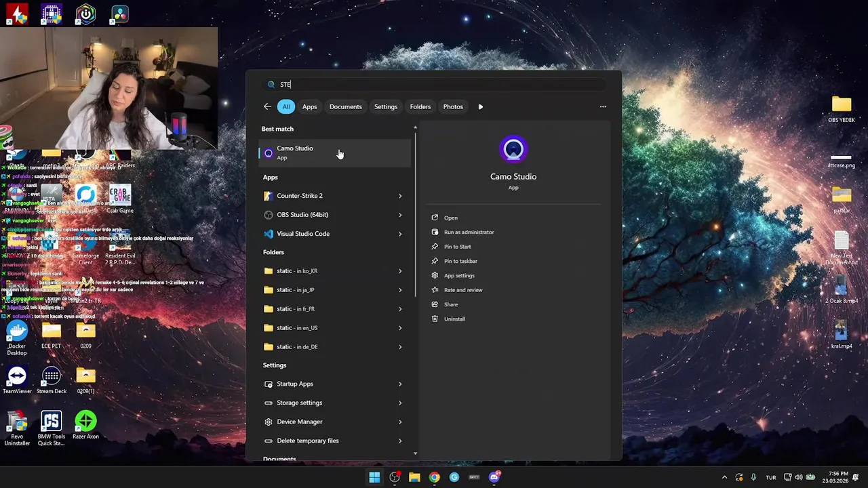Choose Pin to Start for Camo Studio

pyautogui.click(x=457, y=247)
